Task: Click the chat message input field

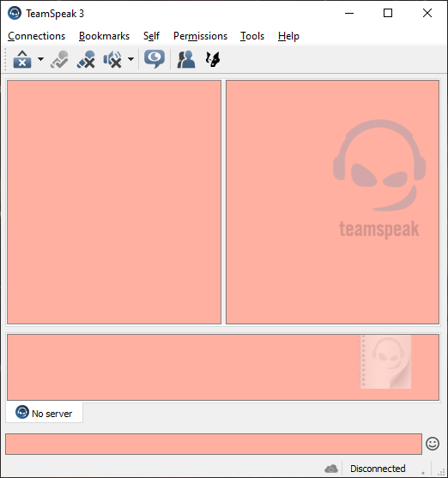Action: (x=214, y=444)
